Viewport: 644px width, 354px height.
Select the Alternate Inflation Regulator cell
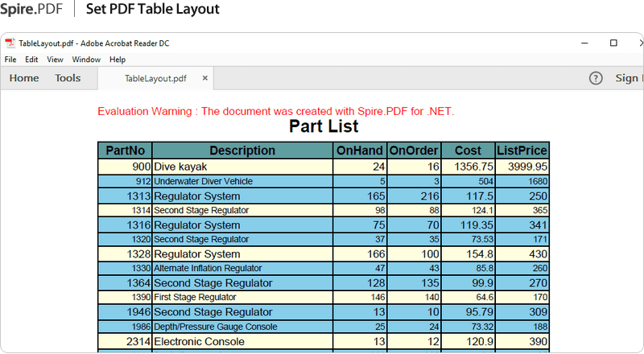(242, 268)
